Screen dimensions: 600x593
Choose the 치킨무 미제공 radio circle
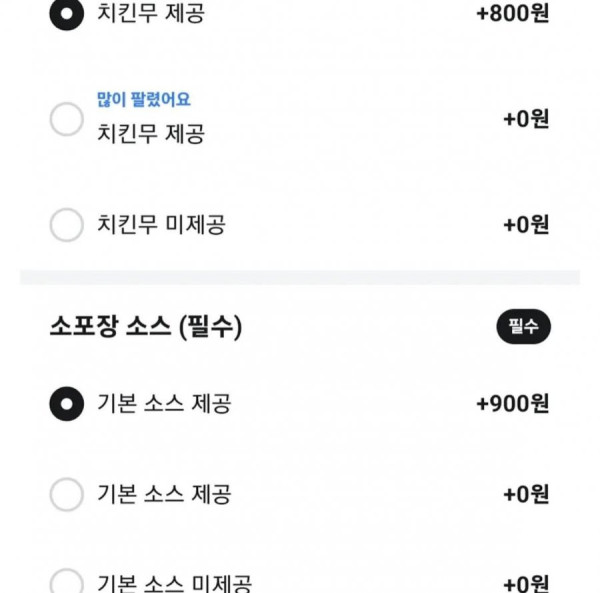(x=67, y=225)
